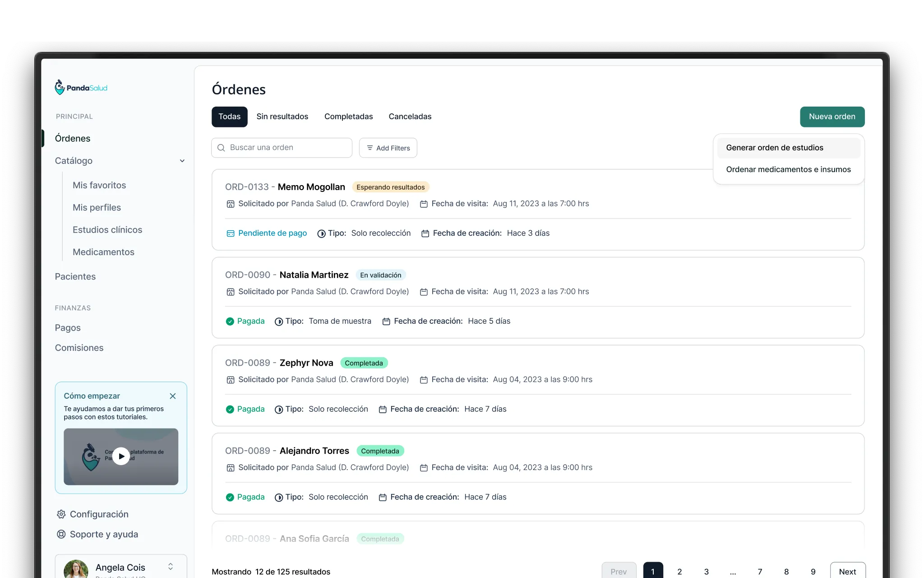Switch to the Completadas tab

click(x=348, y=117)
